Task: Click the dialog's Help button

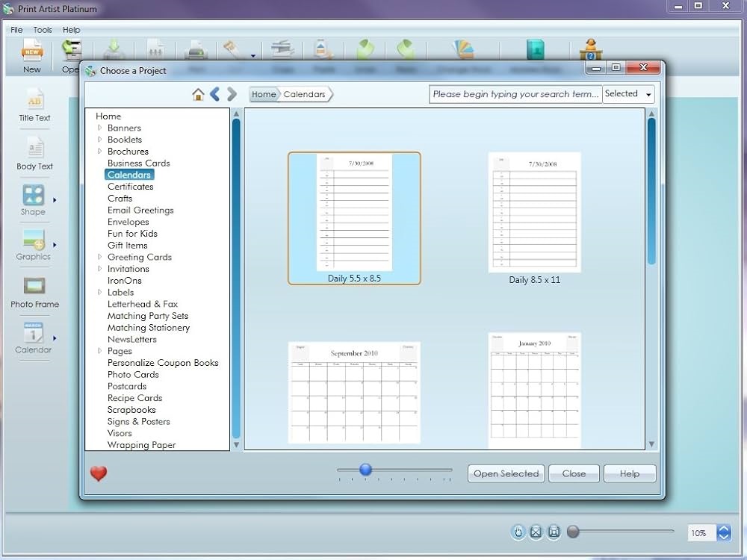Action: [630, 474]
